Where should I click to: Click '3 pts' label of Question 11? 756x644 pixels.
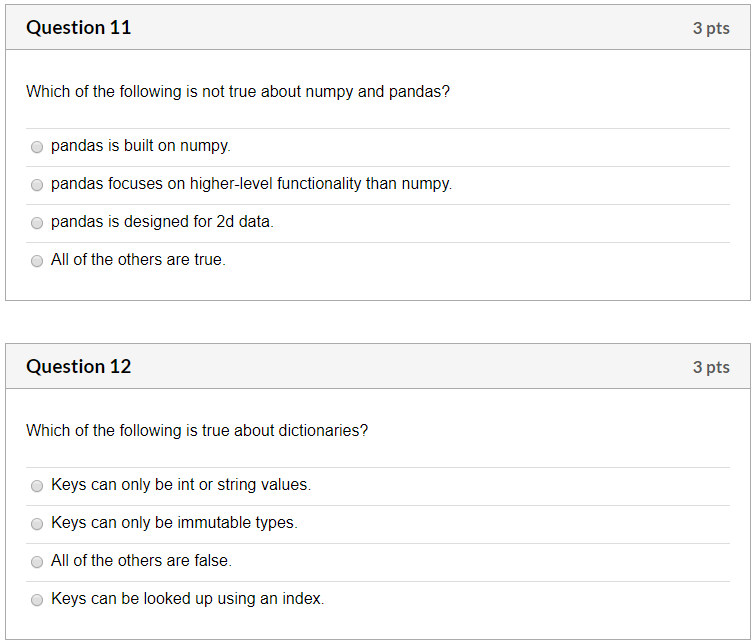711,28
